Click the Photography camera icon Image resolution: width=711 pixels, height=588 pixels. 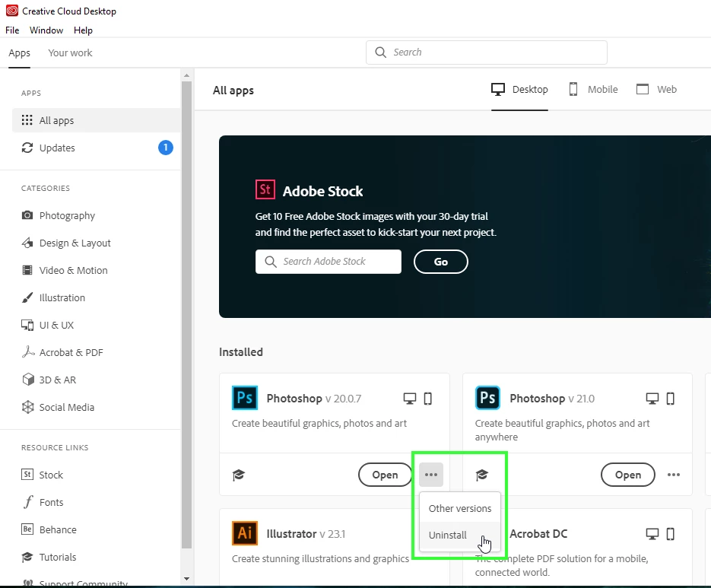27,215
